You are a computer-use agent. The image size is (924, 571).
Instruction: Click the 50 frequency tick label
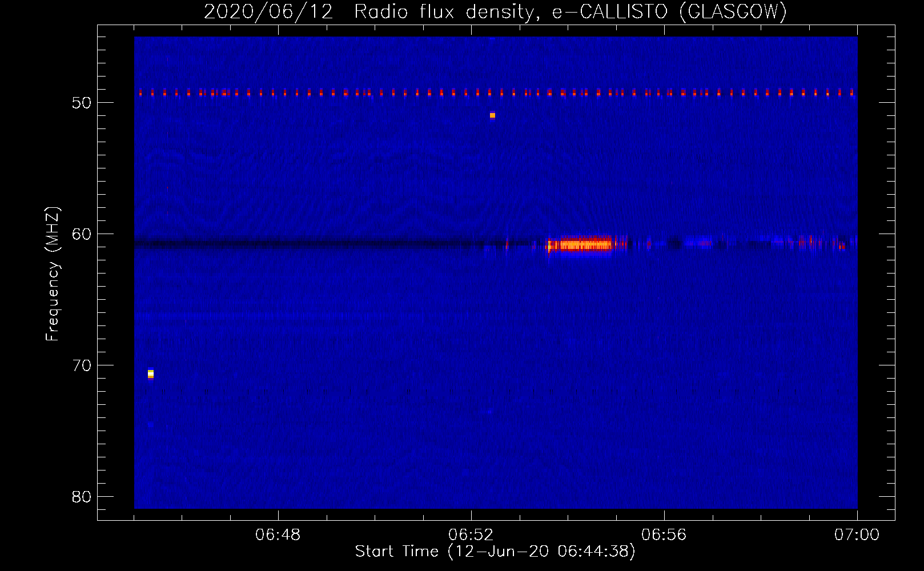(x=82, y=103)
